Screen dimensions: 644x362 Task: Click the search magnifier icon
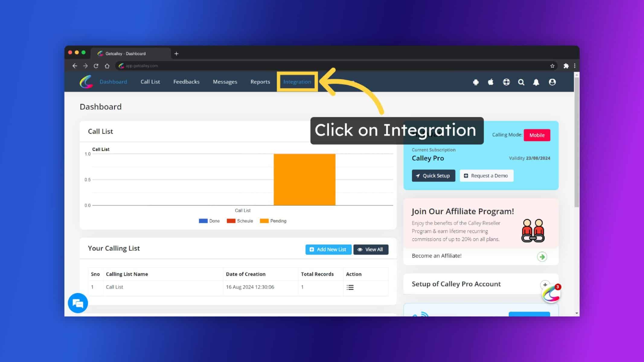click(x=521, y=82)
